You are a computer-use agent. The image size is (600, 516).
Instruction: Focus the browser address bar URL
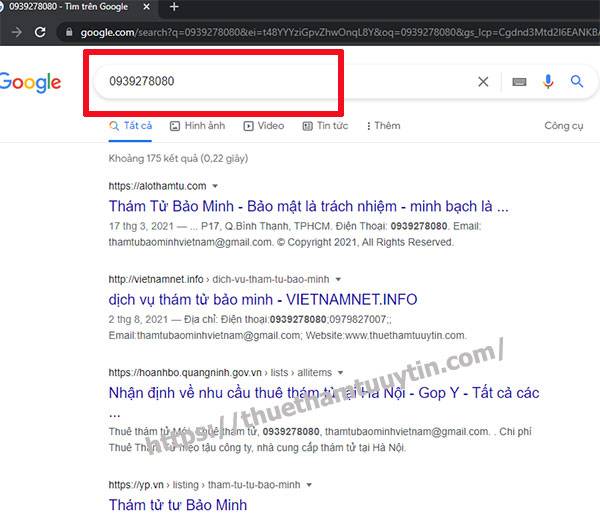click(339, 32)
